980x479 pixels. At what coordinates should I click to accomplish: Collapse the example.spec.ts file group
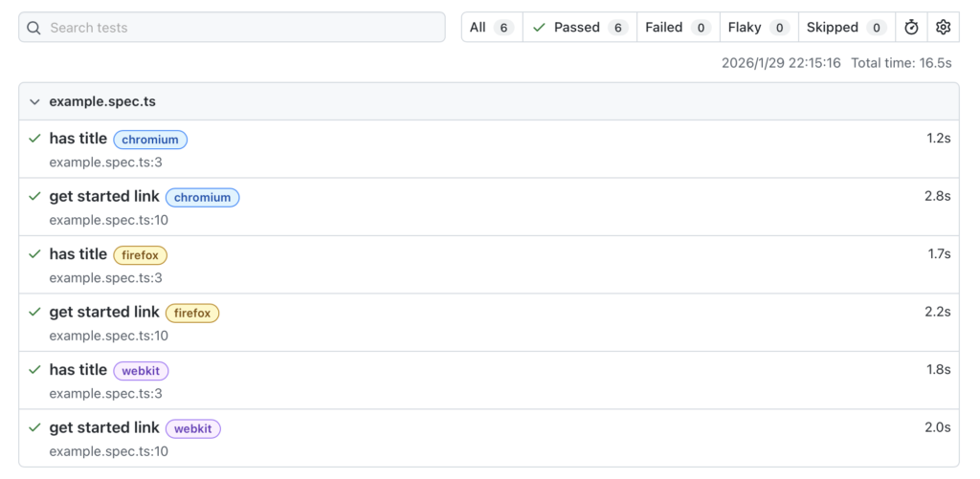(x=35, y=101)
